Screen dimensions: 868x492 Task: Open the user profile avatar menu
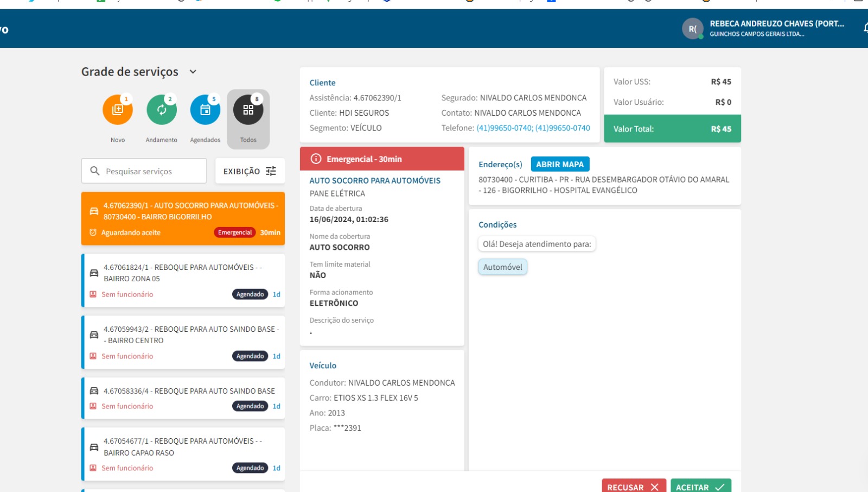(692, 29)
